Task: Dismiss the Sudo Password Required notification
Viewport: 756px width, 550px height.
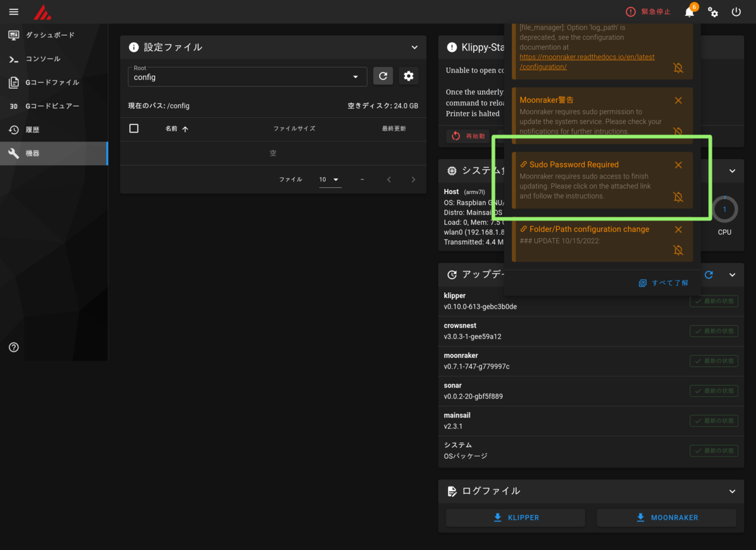Action: (x=679, y=165)
